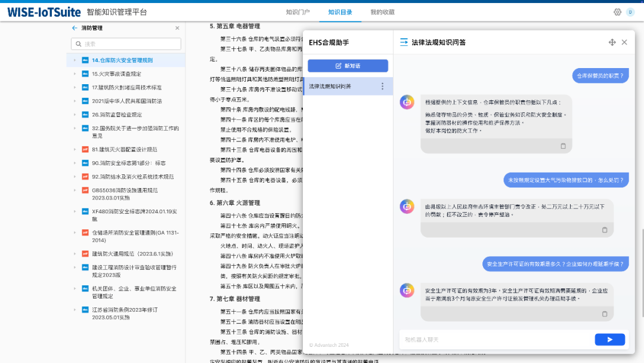
Task: Copy the 大气污染物排放口 penalty answer
Action: coord(605,230)
